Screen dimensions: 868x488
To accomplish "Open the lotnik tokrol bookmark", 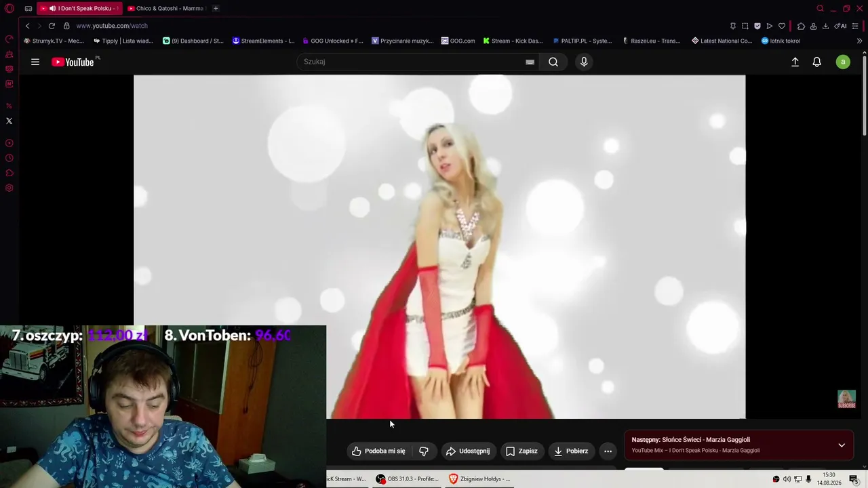I will (781, 41).
